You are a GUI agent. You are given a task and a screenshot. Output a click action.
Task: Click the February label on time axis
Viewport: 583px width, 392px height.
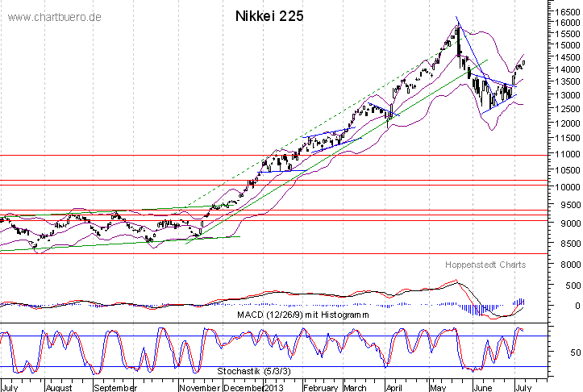[321, 387]
